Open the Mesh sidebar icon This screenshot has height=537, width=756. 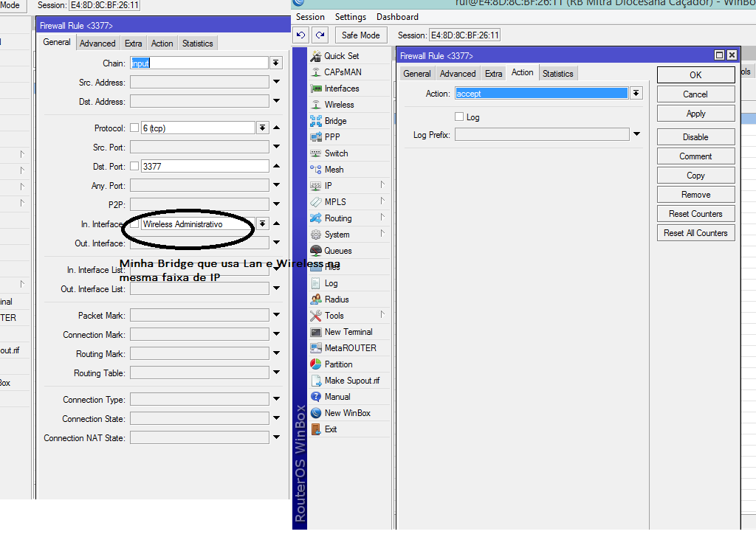tap(316, 170)
